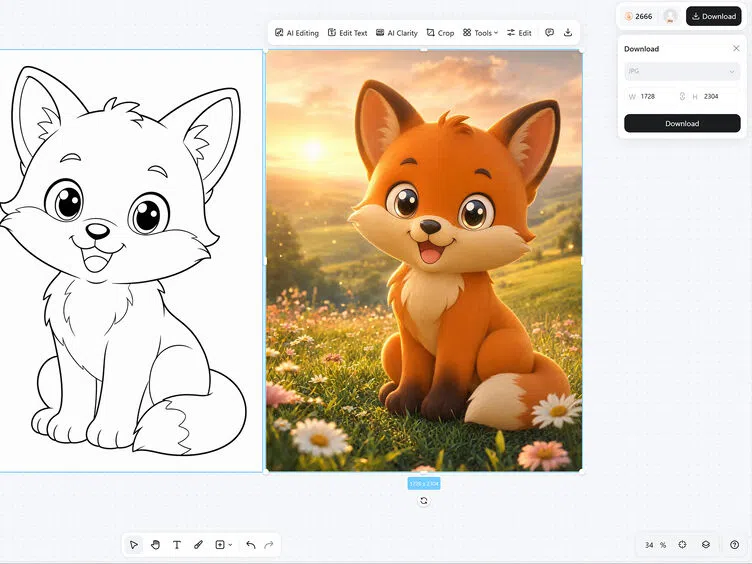The image size is (752, 564).
Task: Activate the Crop tool
Action: coord(440,33)
